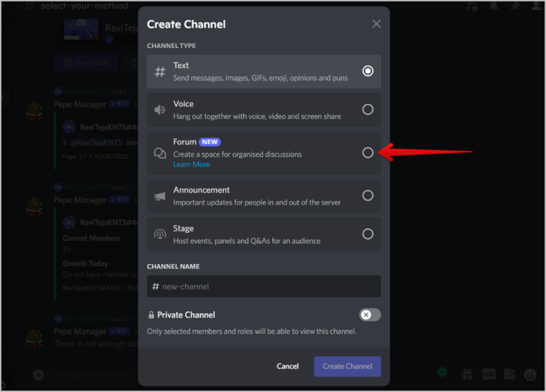This screenshot has height=392, width=546.
Task: Click the green Grammarly icon in the message bar
Action: (442, 372)
